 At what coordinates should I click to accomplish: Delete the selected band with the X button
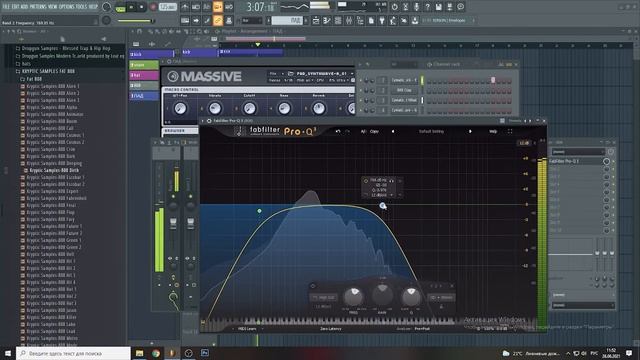pyautogui.click(x=451, y=286)
